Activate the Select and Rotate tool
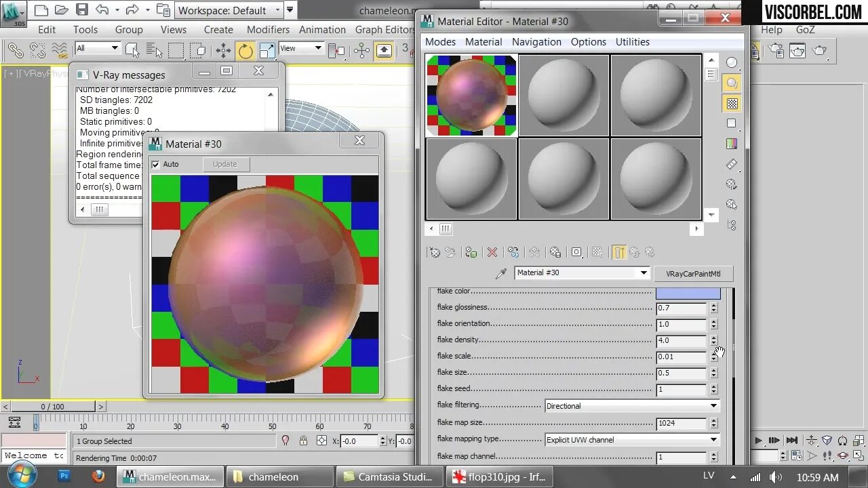The image size is (868, 488). [245, 50]
